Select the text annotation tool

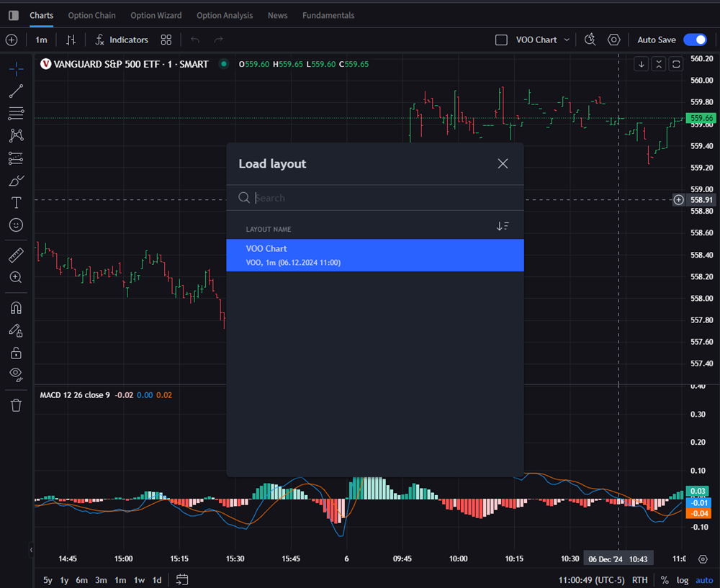point(16,202)
